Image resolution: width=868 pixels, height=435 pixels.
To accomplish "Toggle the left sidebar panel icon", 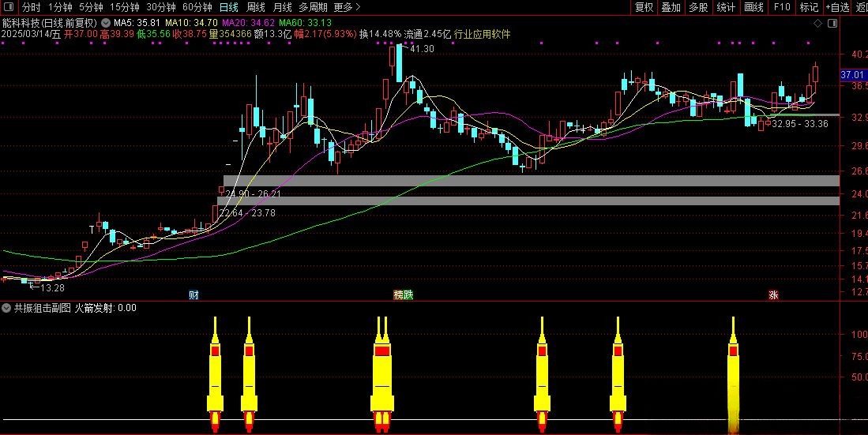I will click(9, 8).
